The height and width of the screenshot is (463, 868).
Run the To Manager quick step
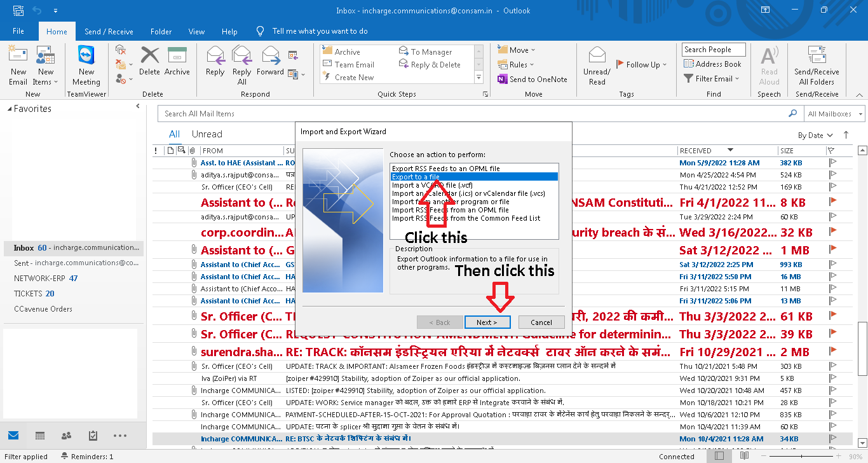point(425,52)
